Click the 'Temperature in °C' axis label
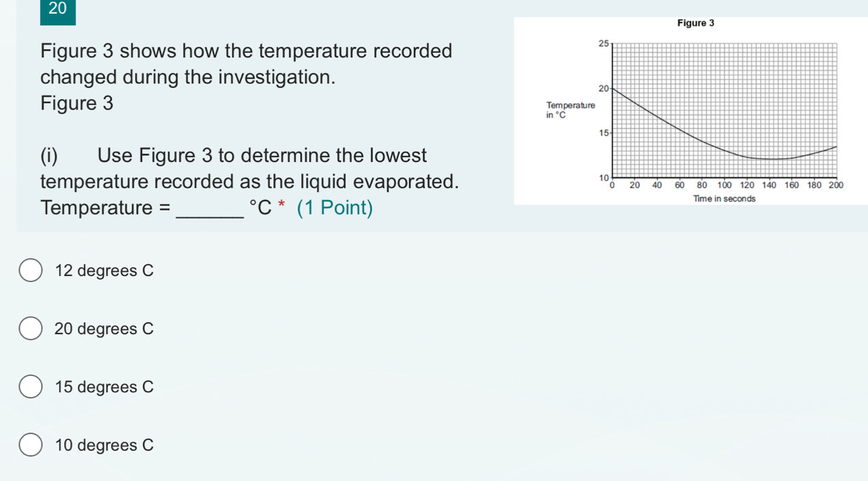The width and height of the screenshot is (868, 481). click(571, 110)
